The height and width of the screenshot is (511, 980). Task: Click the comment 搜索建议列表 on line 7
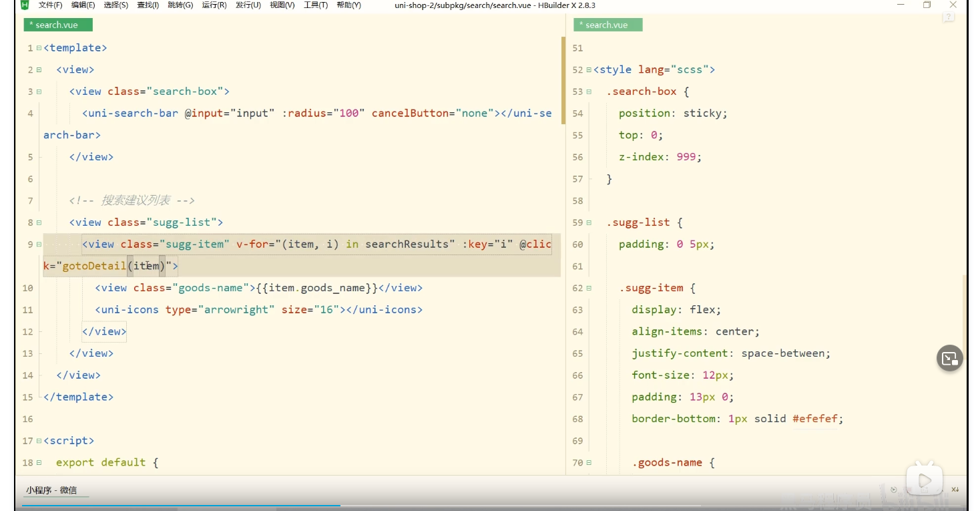click(x=136, y=200)
